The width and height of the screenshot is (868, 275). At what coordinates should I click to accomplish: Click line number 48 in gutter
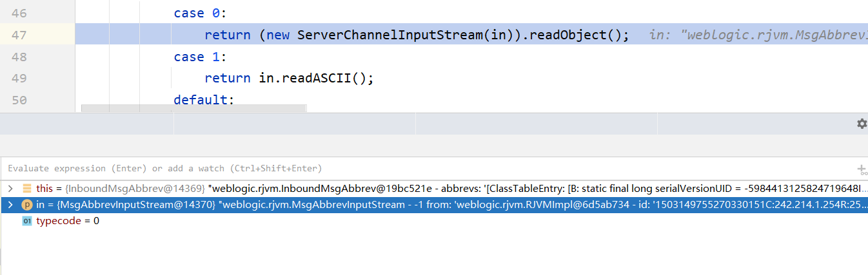[19, 57]
